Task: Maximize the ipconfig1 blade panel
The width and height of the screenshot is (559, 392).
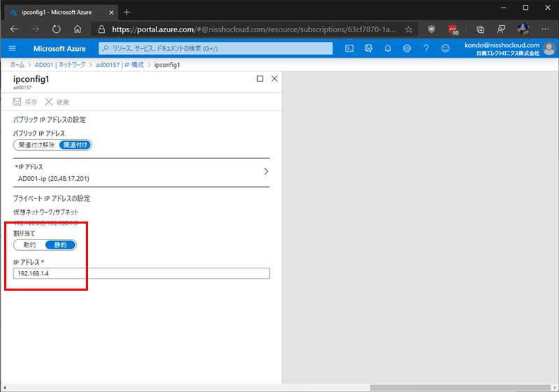Action: coord(260,79)
